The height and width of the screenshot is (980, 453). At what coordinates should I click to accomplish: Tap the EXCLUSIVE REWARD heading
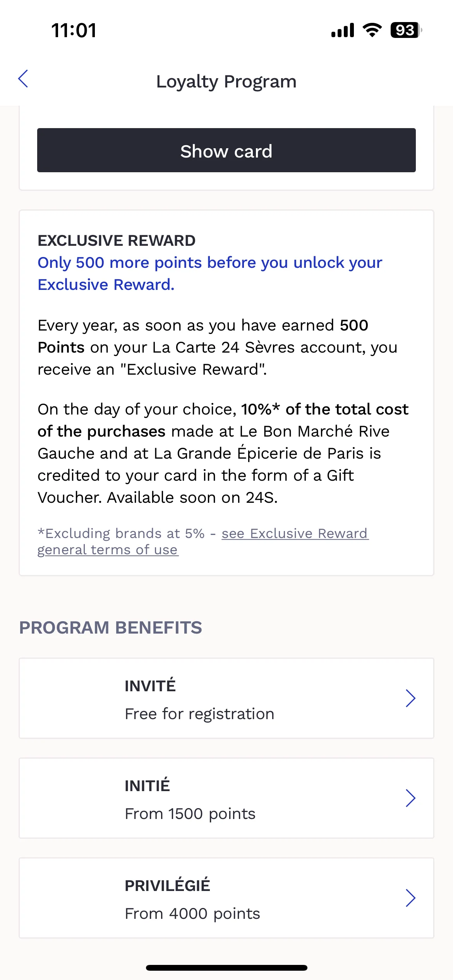tap(117, 240)
